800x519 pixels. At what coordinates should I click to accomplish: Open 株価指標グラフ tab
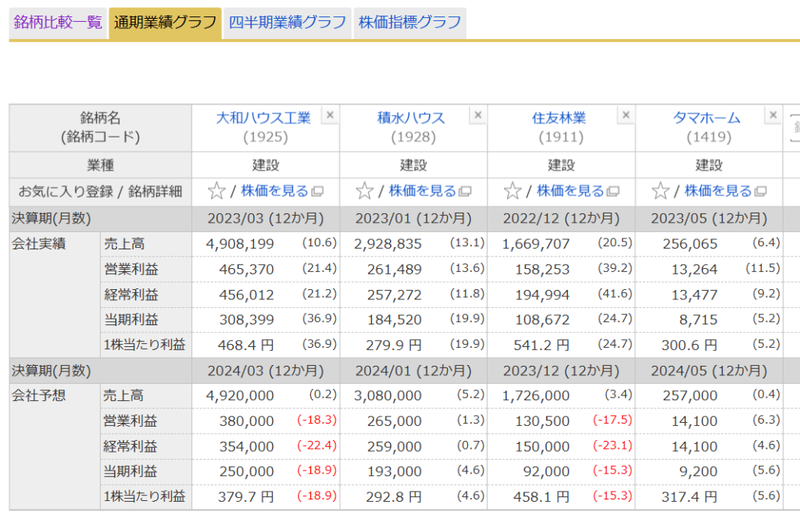tap(410, 23)
